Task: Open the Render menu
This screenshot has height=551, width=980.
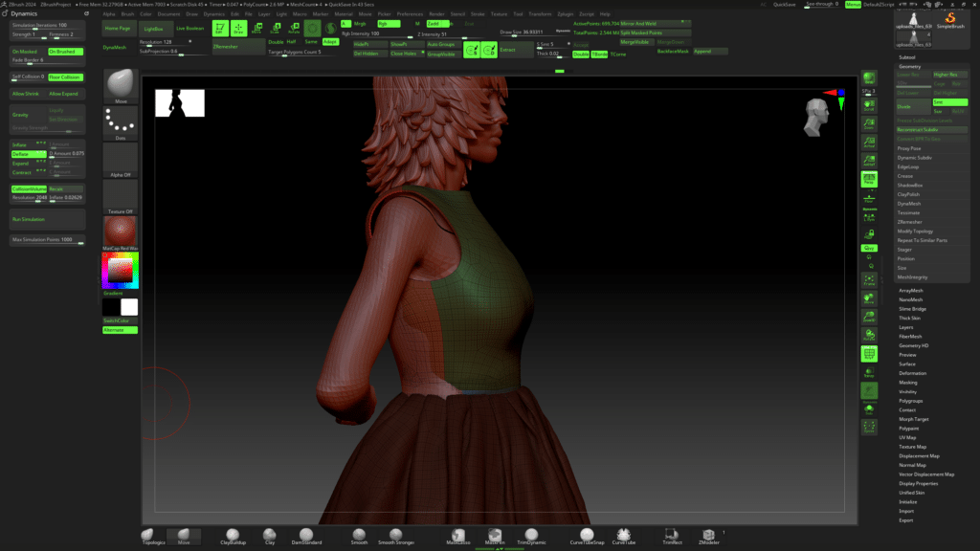Action: [x=436, y=13]
